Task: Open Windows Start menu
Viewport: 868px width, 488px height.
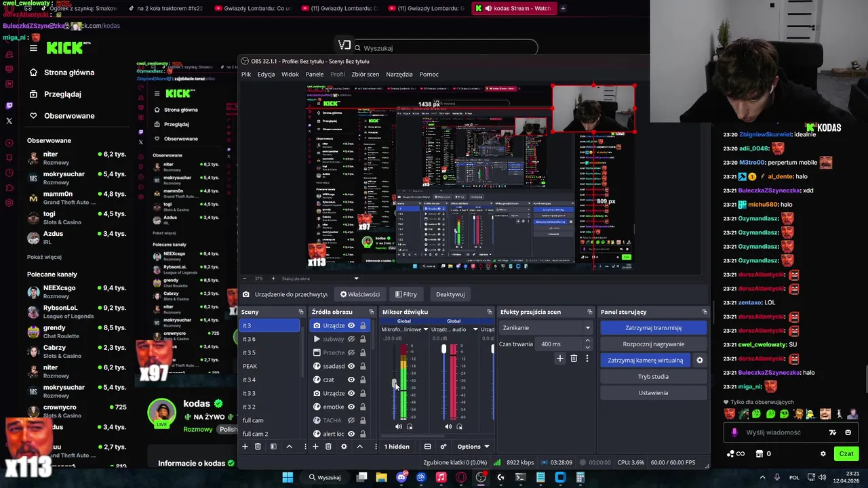Action: point(288,477)
